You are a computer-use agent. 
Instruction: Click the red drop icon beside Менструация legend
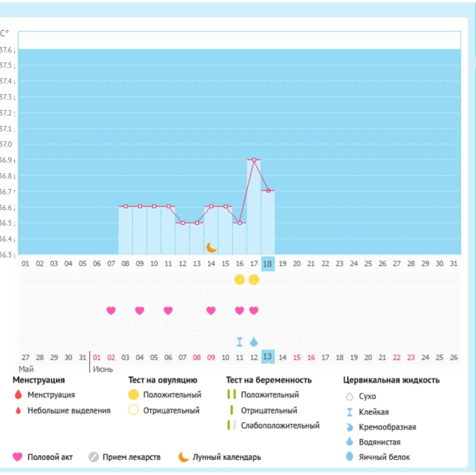coord(17,395)
